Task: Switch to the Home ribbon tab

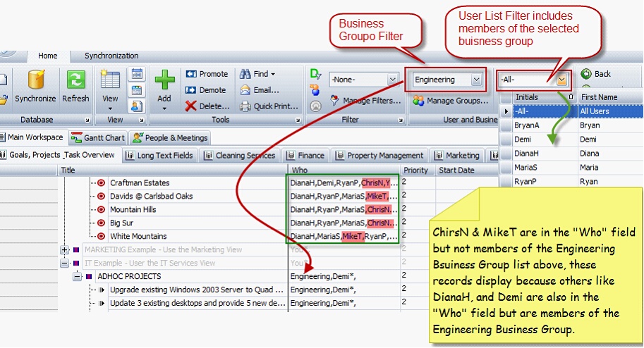Action: (48, 56)
